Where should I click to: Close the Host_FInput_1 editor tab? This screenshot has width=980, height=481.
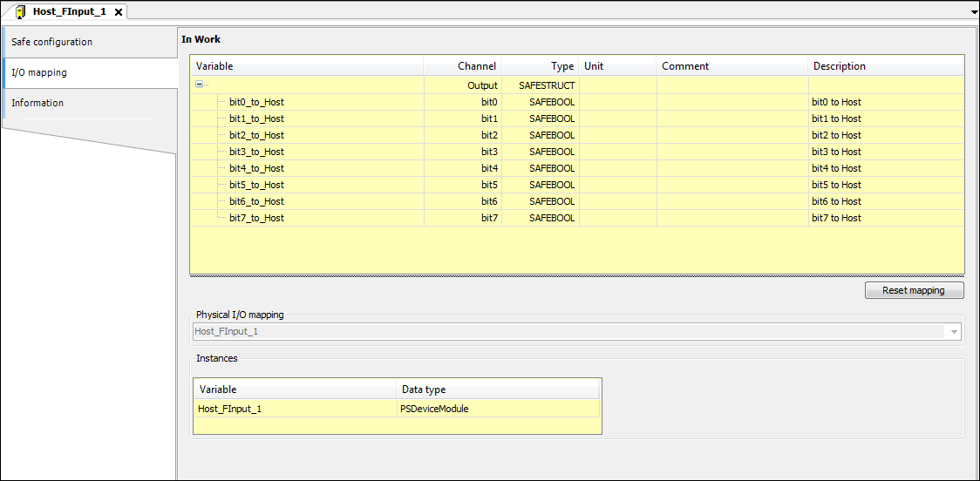119,12
